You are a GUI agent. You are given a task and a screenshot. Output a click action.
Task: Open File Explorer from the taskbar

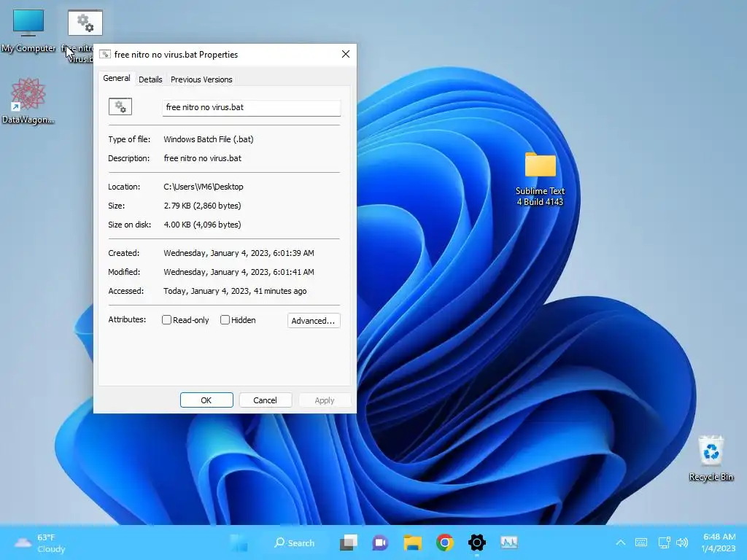413,542
